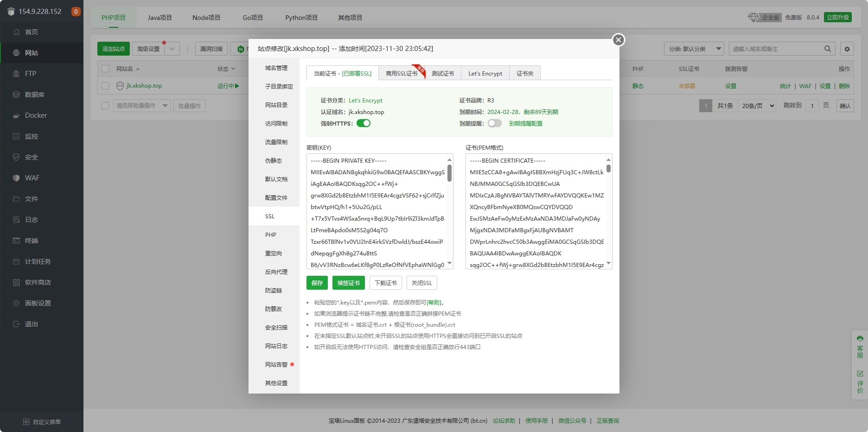Click the database icon in sidebar

(x=16, y=95)
